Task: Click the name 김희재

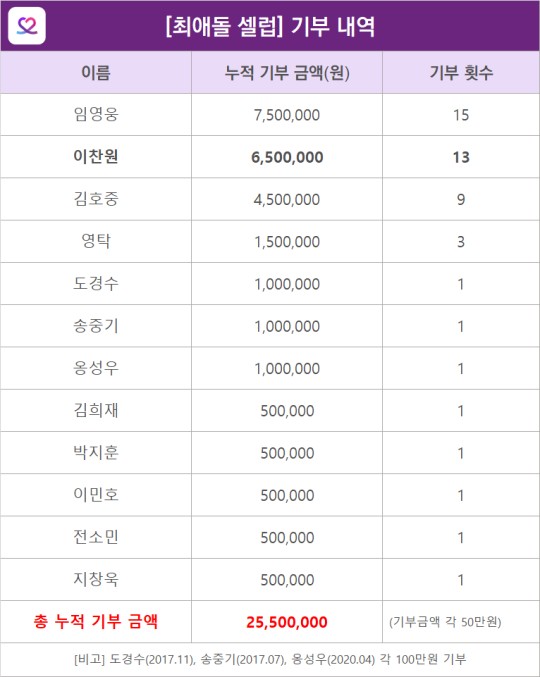Action: pos(96,411)
